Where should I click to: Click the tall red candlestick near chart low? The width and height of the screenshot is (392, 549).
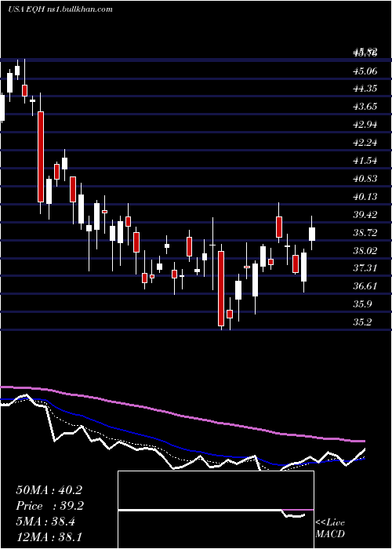221,289
